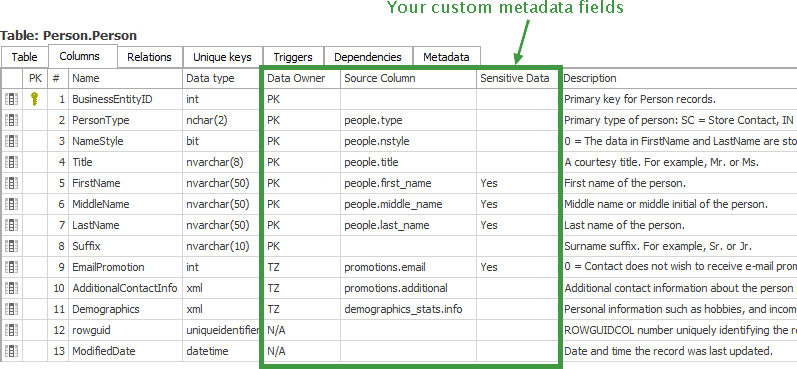The height and width of the screenshot is (369, 797).
Task: Click column icon in rowguid row
Action: [12, 330]
